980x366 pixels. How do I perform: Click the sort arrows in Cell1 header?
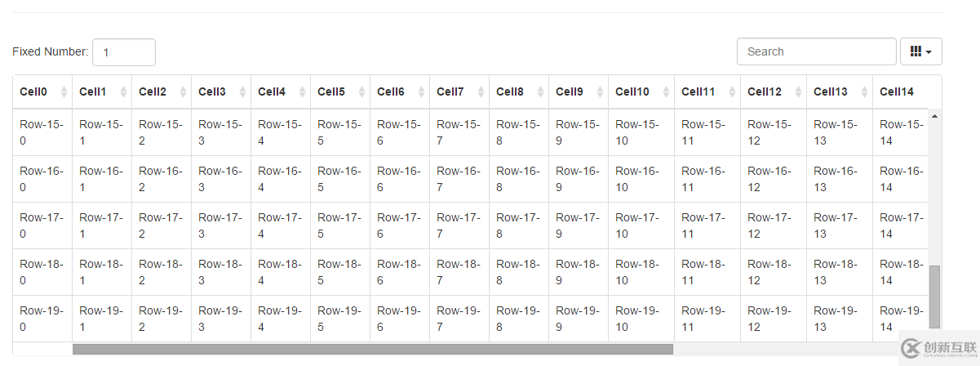tap(124, 92)
